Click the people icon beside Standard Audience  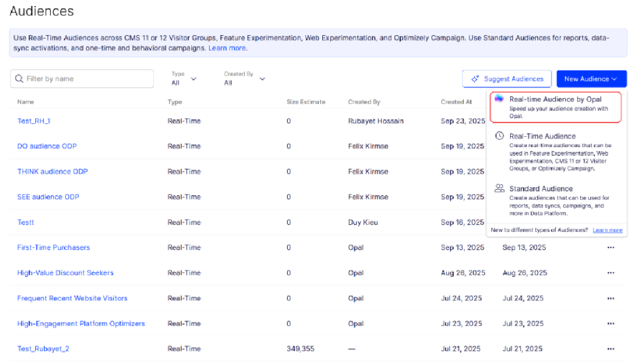pos(499,188)
